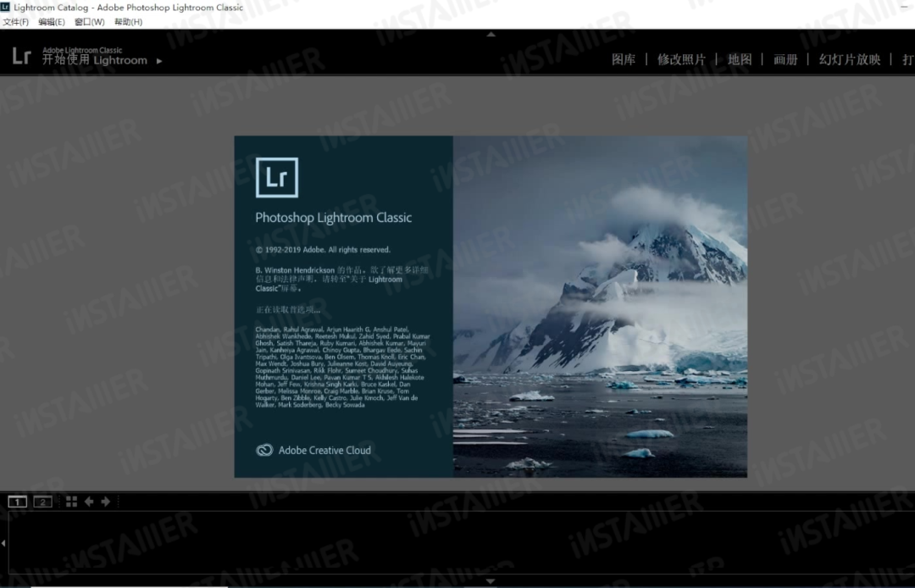This screenshot has height=588, width=915.
Task: Click the © 1992-2019 Adobe copyright line
Action: click(x=323, y=250)
